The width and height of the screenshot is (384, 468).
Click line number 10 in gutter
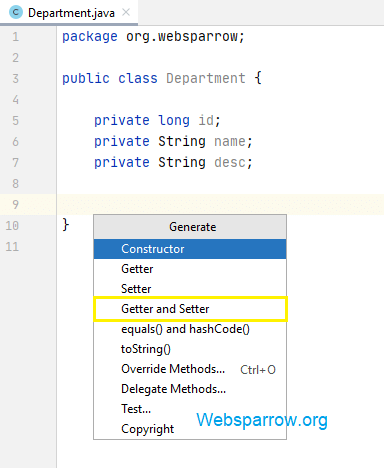click(x=12, y=226)
